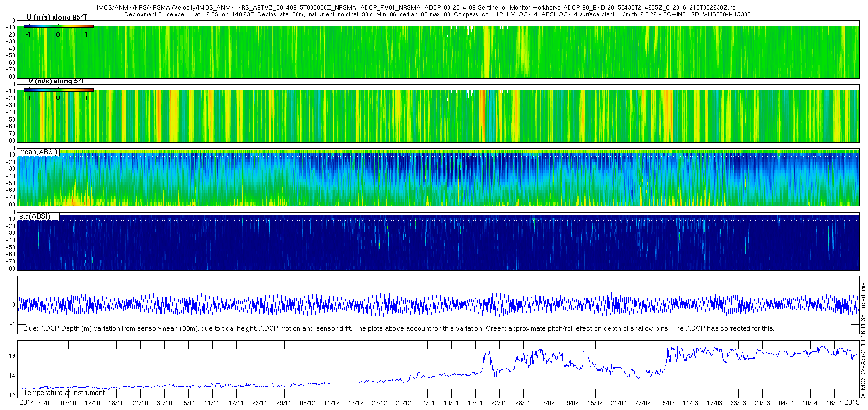
Task: Click the '23/12' date tick label
Action: (x=380, y=403)
